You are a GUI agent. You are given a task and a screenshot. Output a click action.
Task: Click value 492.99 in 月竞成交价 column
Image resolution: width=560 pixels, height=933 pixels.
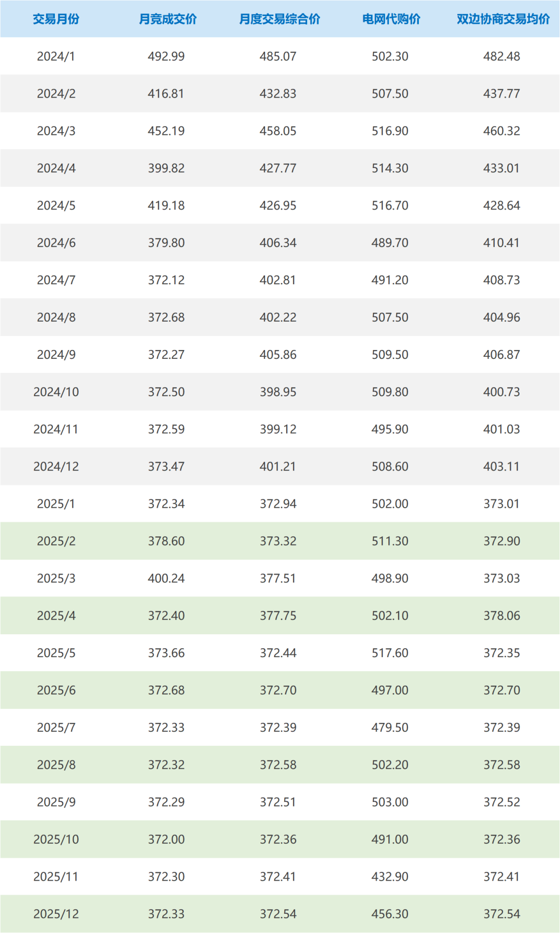point(166,57)
